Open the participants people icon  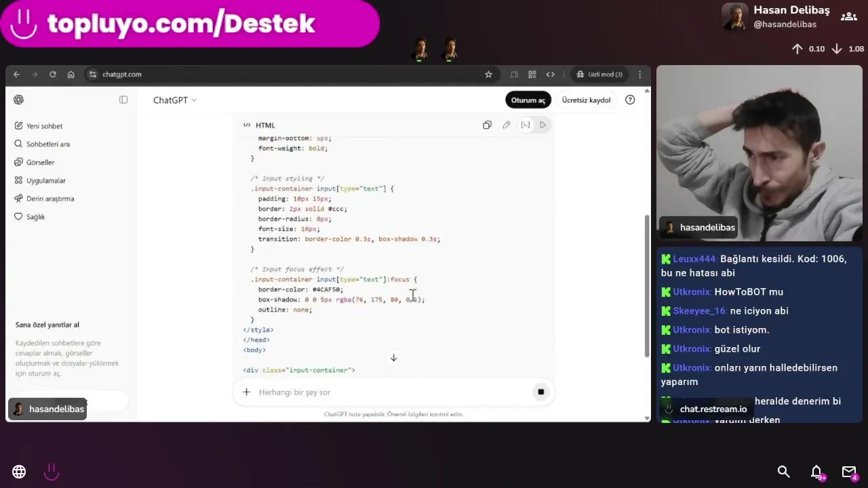click(x=848, y=16)
